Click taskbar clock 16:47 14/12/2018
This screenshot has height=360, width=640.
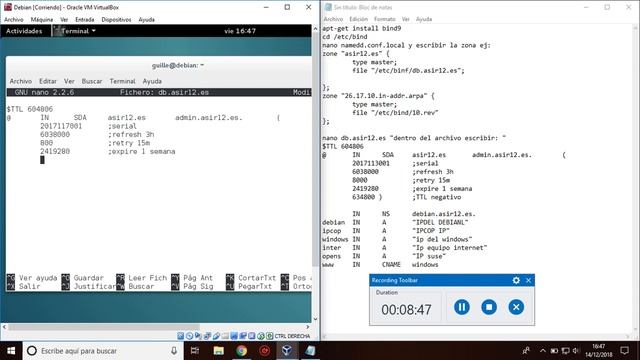click(599, 351)
